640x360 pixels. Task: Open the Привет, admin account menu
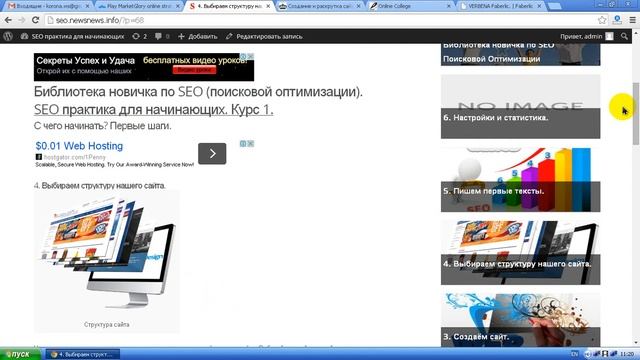pyautogui.click(x=587, y=36)
